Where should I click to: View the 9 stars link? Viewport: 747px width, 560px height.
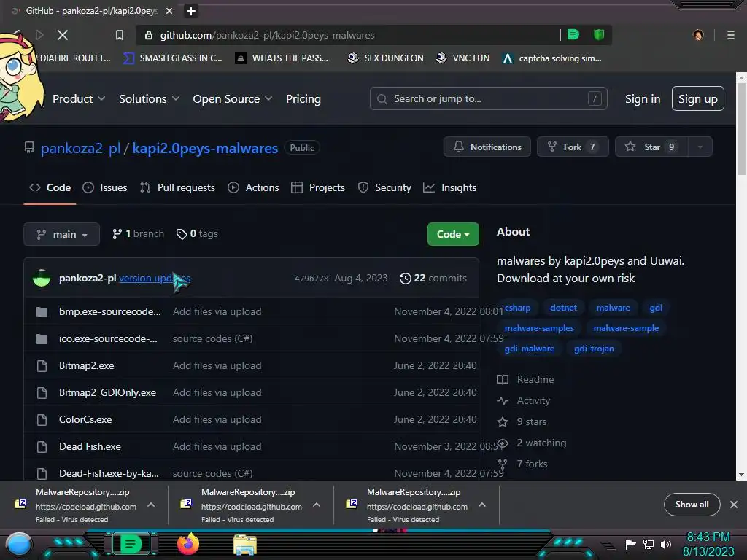pyautogui.click(x=522, y=422)
